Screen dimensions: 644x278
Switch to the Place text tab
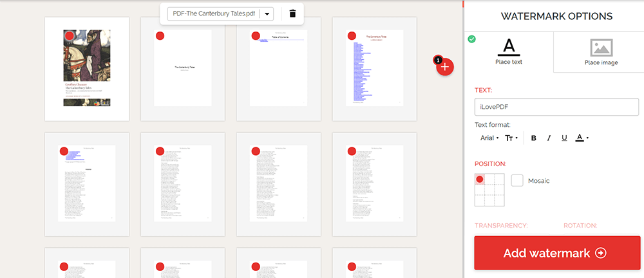point(508,51)
